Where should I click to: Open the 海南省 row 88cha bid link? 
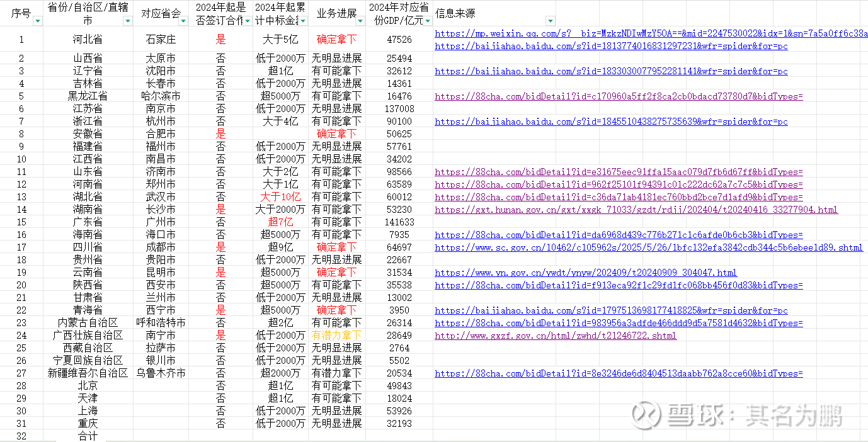tap(619, 235)
